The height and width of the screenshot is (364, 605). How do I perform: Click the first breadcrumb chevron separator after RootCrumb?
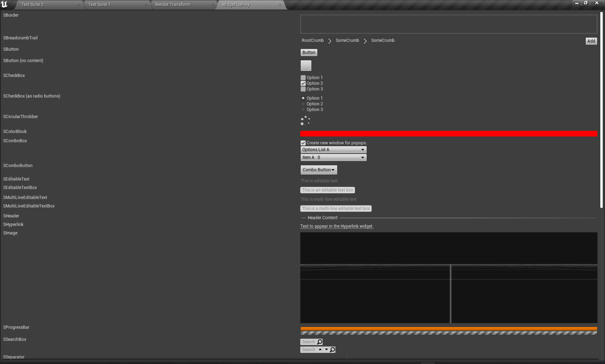(x=330, y=41)
